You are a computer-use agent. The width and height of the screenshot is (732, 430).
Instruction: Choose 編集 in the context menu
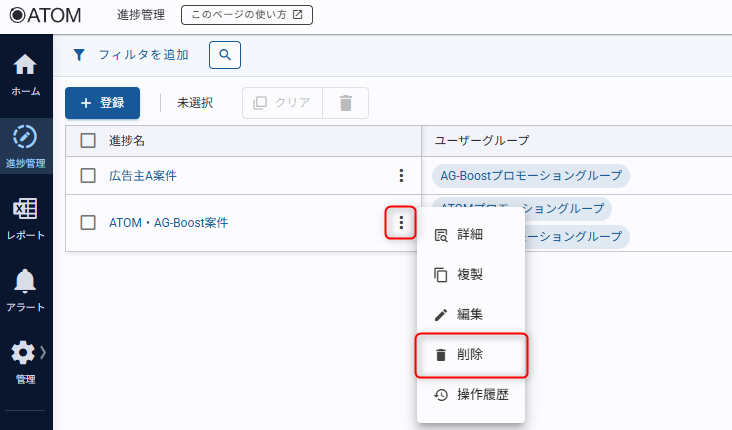(x=471, y=314)
